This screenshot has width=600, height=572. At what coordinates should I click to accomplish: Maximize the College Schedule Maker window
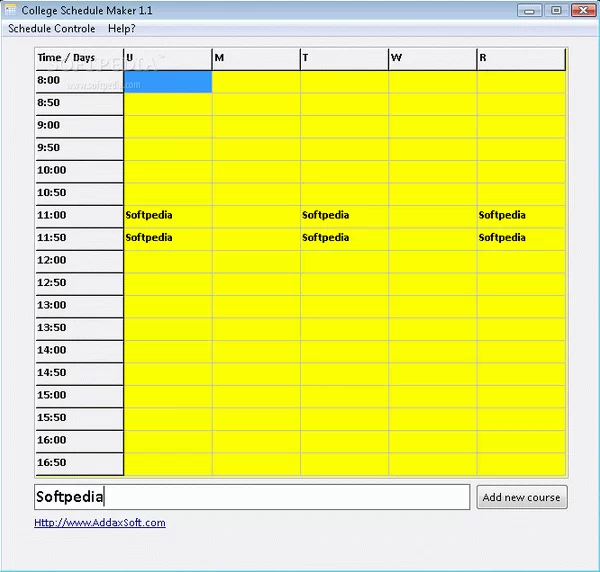556,10
